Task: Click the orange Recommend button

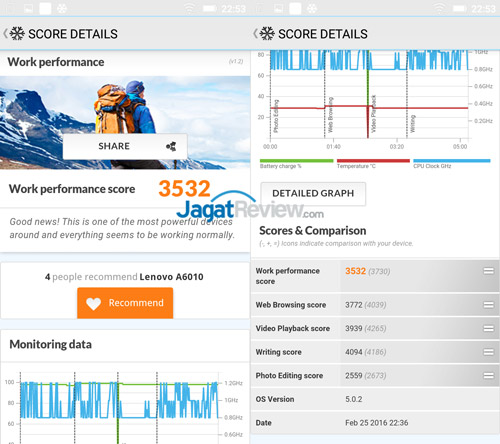Action: pyautogui.click(x=125, y=303)
